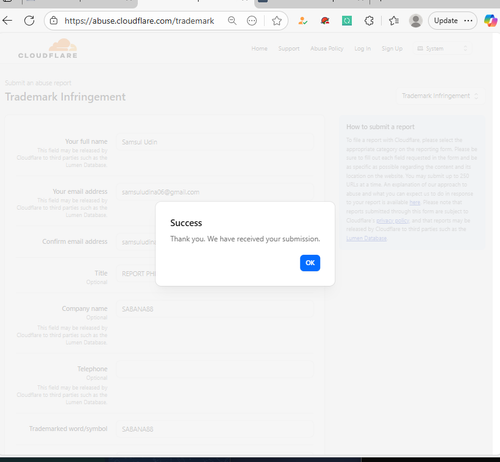This screenshot has height=462, width=500.
Task: Click the green square extension icon
Action: 347,21
